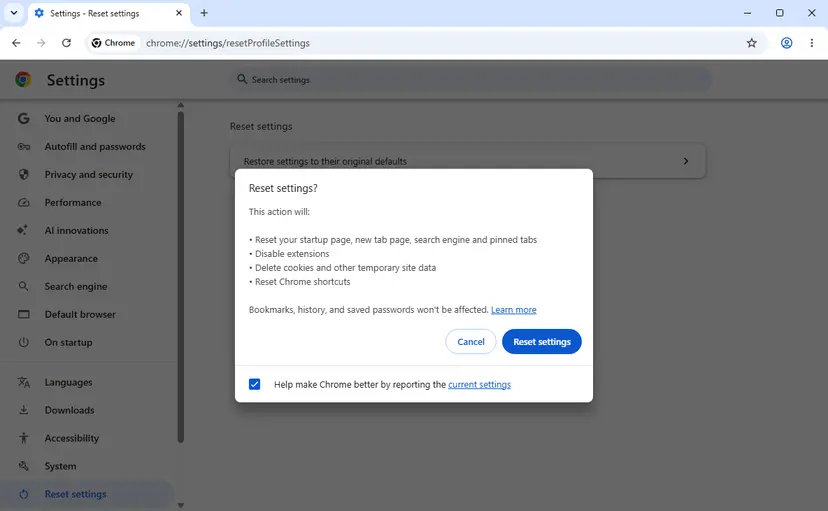Click the search magnifier icon in settings
Screen dimensions: 828x511
pyautogui.click(x=242, y=79)
